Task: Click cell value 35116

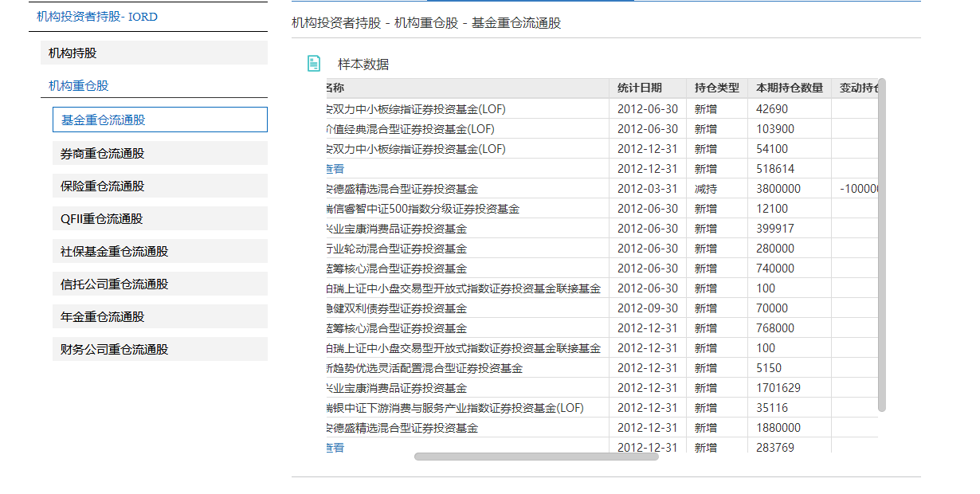Action: (x=772, y=408)
